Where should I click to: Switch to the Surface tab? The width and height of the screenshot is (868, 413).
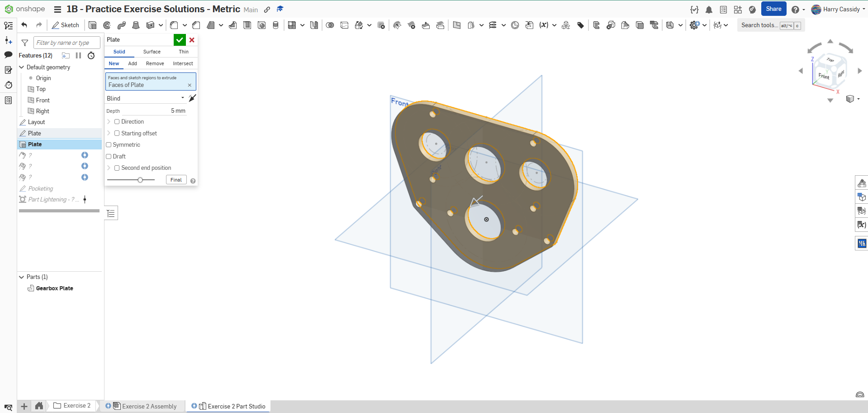[x=152, y=52]
